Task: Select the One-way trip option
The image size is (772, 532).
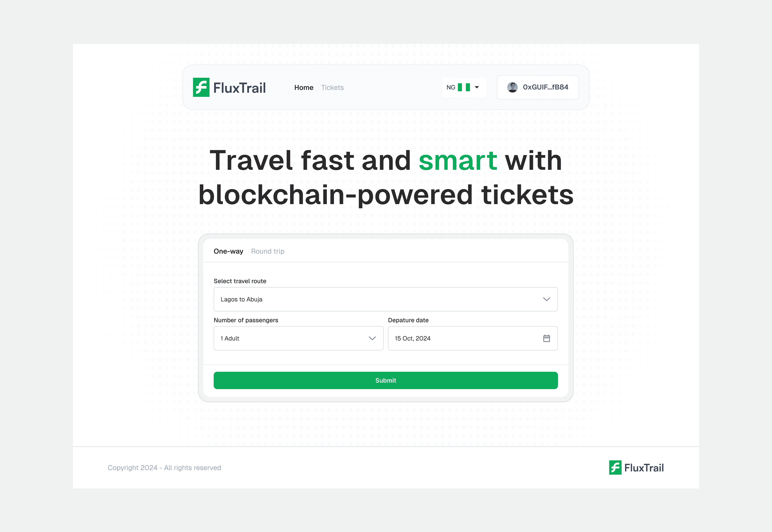Action: [x=228, y=251]
